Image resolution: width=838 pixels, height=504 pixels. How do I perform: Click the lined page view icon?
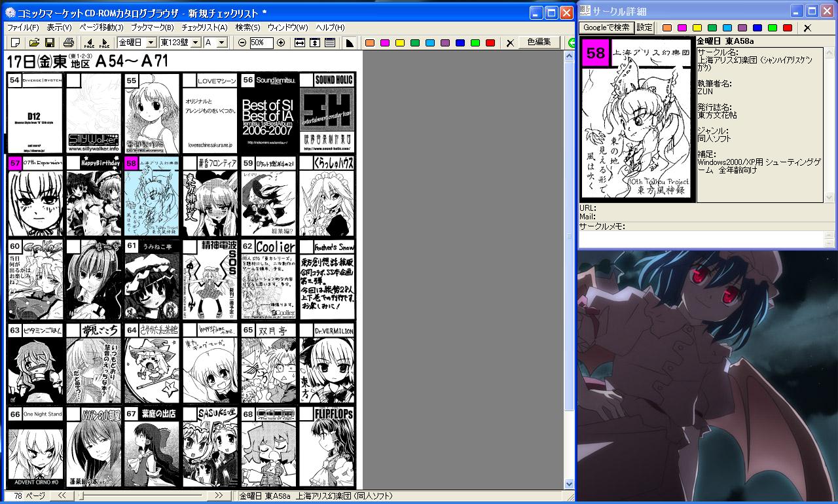tap(330, 43)
